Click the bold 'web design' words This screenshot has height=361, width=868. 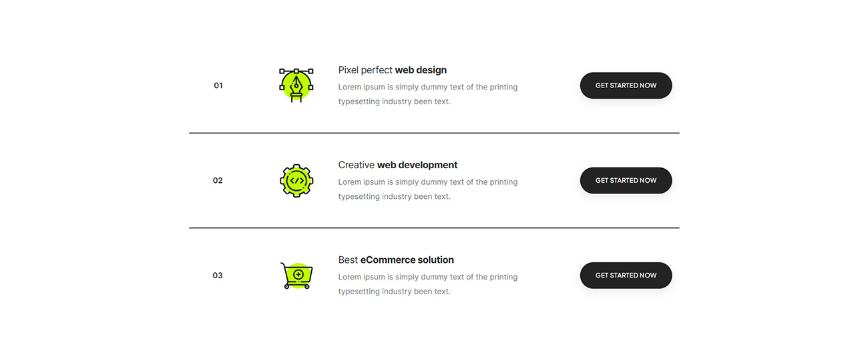(x=421, y=70)
